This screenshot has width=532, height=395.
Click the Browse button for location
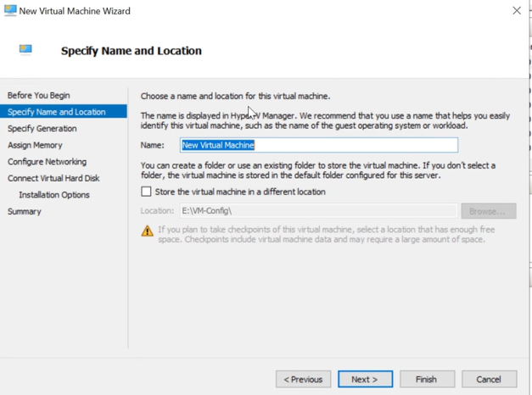pyautogui.click(x=488, y=211)
